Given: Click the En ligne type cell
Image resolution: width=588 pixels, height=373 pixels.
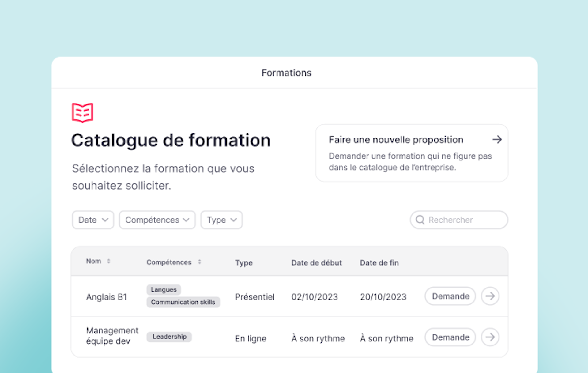Looking at the screenshot, I should click(251, 339).
